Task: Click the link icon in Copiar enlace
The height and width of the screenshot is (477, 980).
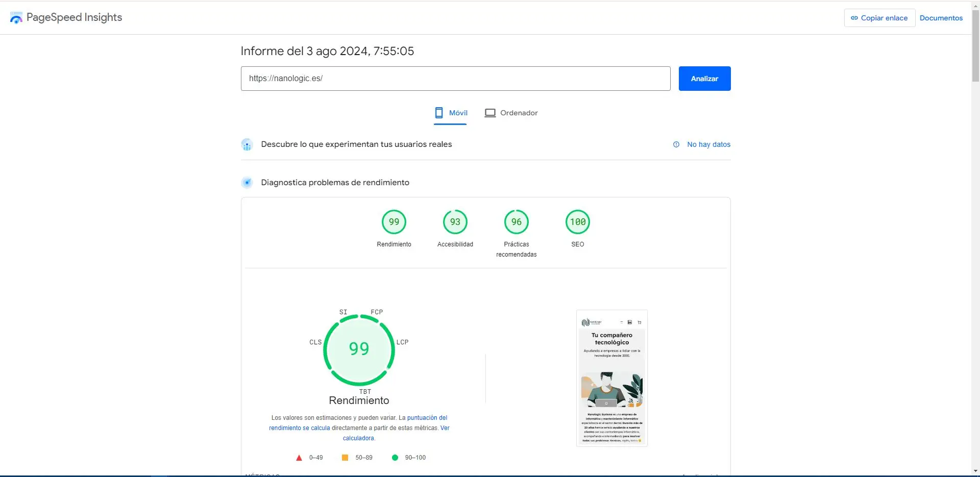Action: [854, 18]
